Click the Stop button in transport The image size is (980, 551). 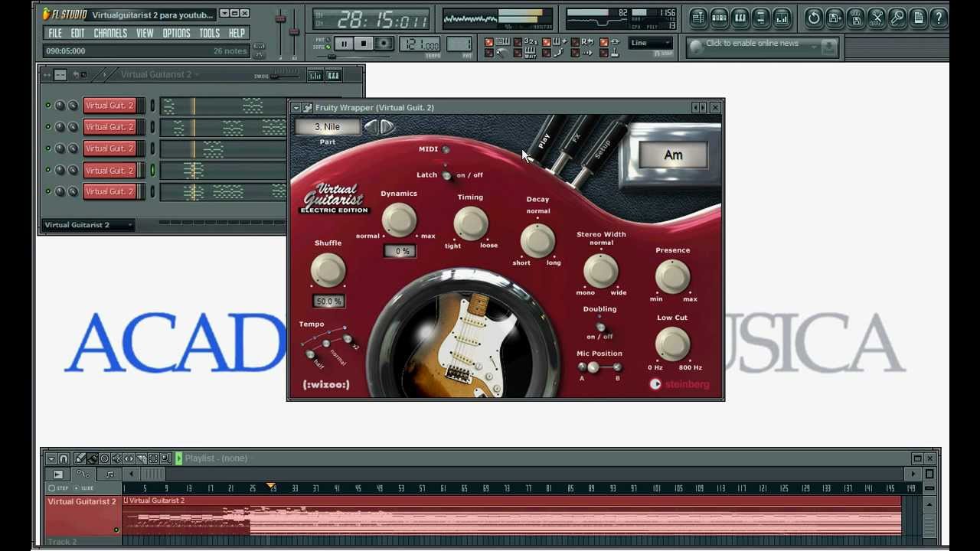click(x=364, y=44)
